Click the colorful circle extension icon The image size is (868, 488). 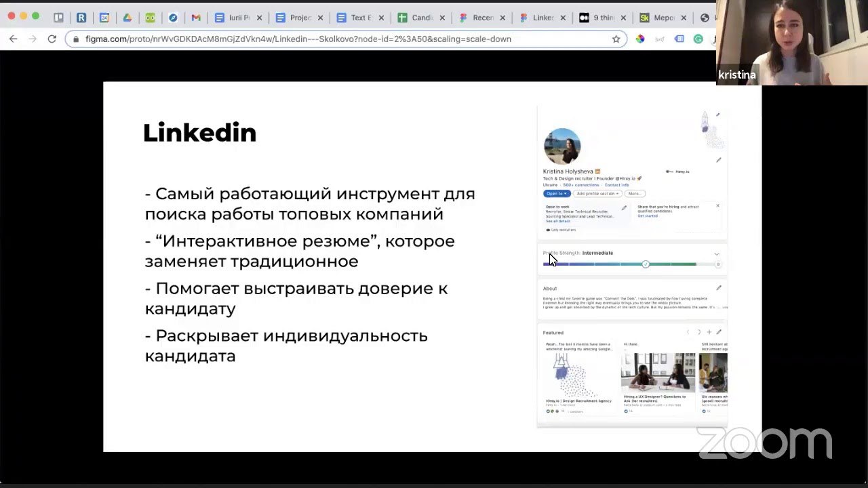click(639, 39)
